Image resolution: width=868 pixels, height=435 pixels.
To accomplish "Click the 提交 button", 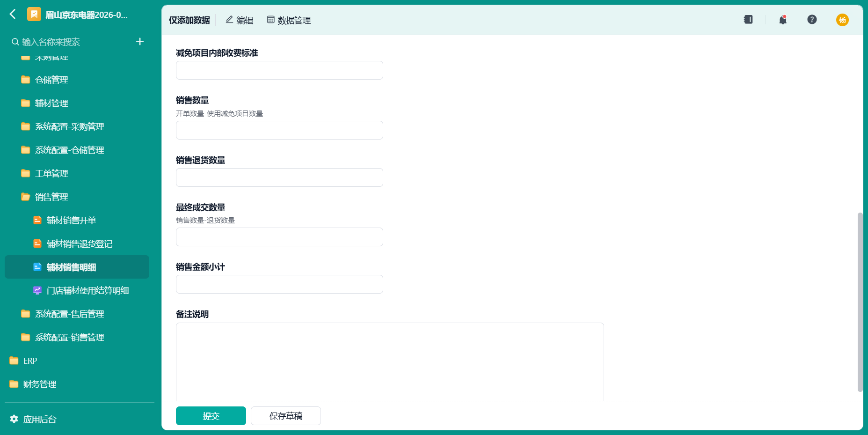I will [211, 416].
